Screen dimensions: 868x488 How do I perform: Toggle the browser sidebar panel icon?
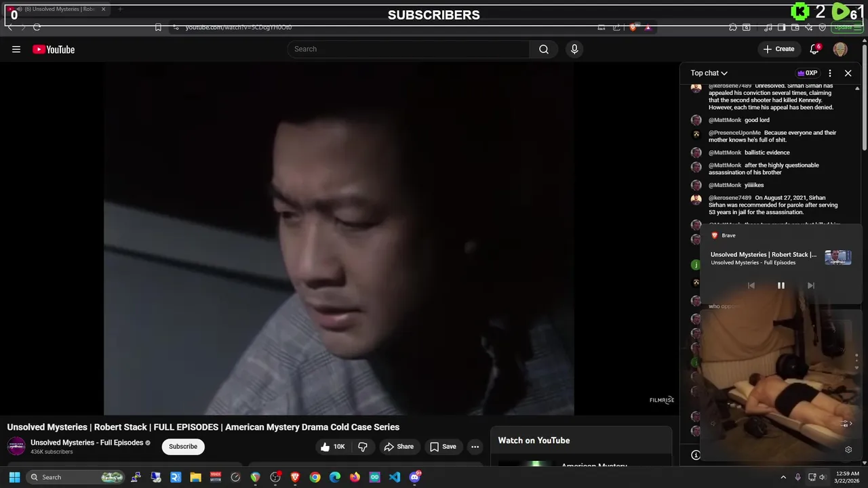[781, 27]
